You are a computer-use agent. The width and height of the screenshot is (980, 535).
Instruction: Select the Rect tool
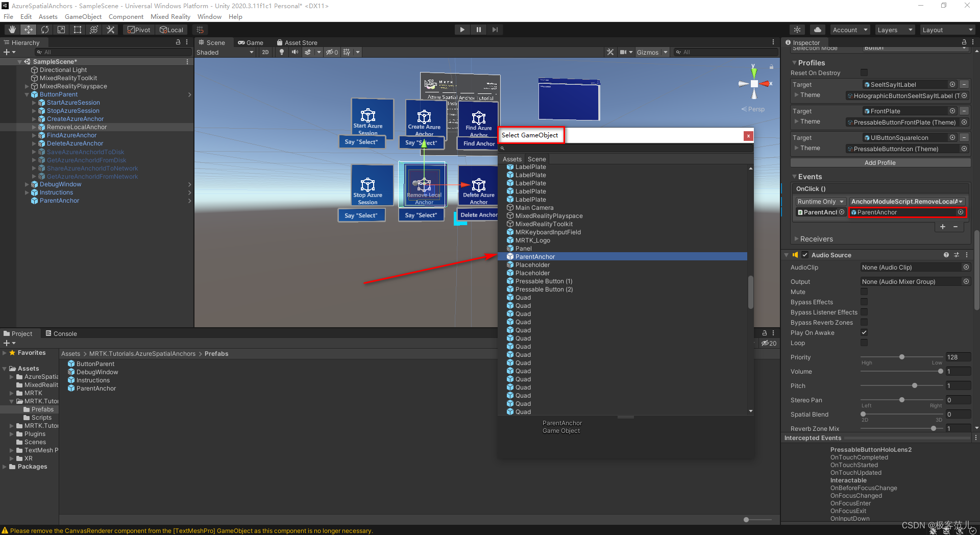click(77, 30)
